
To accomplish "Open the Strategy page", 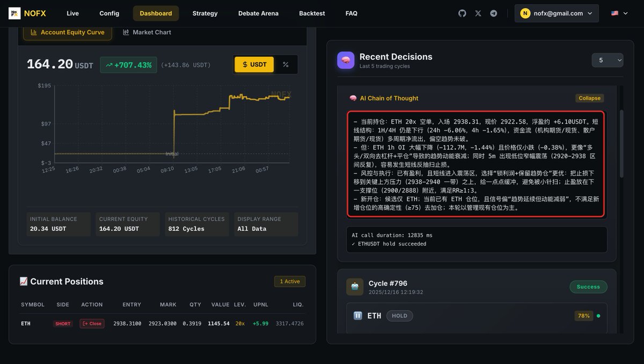I will [205, 13].
